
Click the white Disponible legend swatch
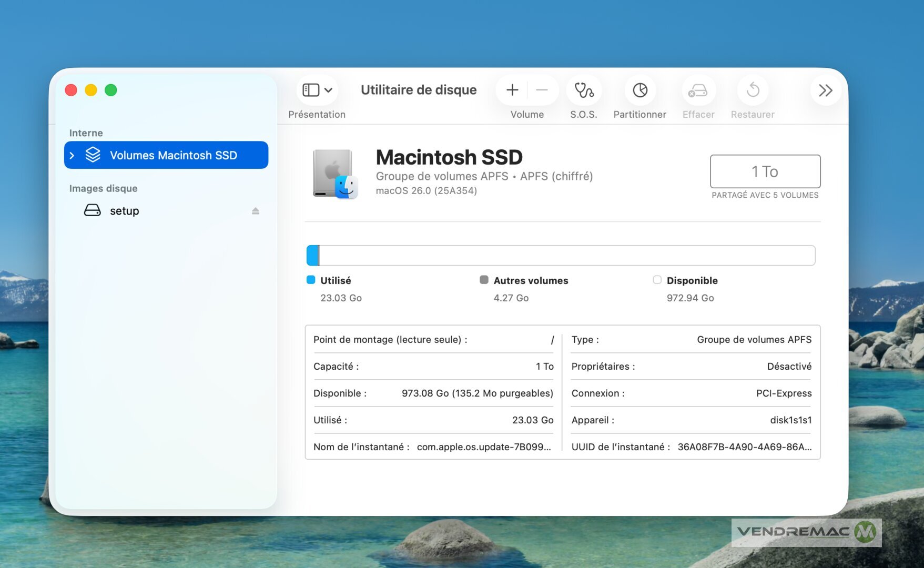(x=657, y=280)
